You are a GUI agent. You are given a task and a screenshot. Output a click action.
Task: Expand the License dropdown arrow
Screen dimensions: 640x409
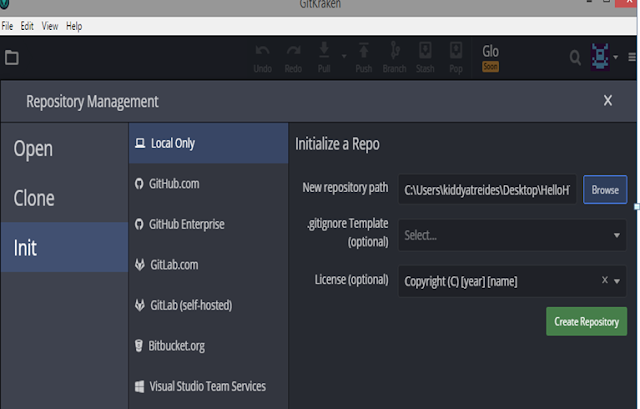617,281
